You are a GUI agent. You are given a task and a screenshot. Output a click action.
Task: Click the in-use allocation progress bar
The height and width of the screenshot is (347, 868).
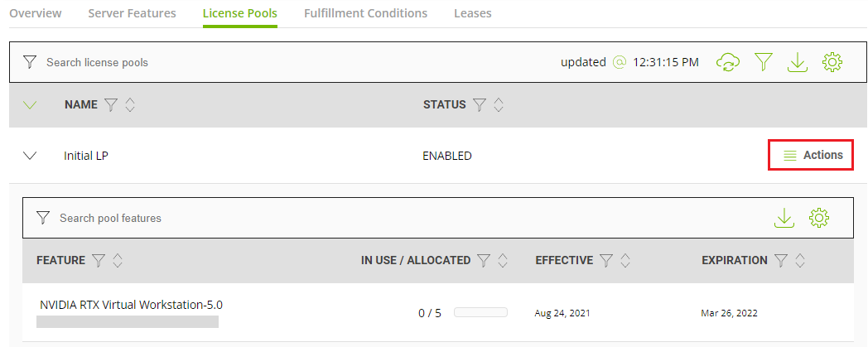click(x=480, y=313)
